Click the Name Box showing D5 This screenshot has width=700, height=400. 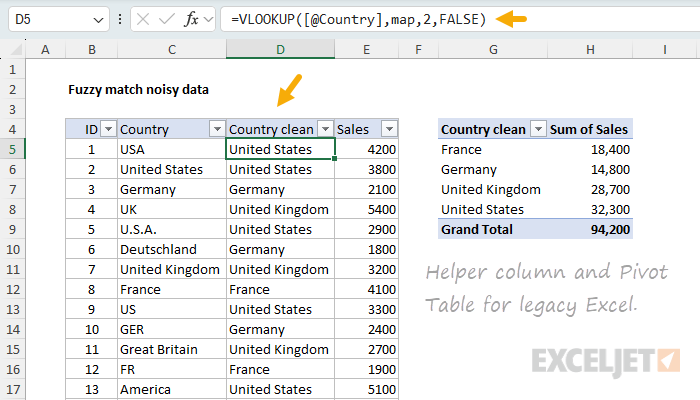click(x=58, y=19)
